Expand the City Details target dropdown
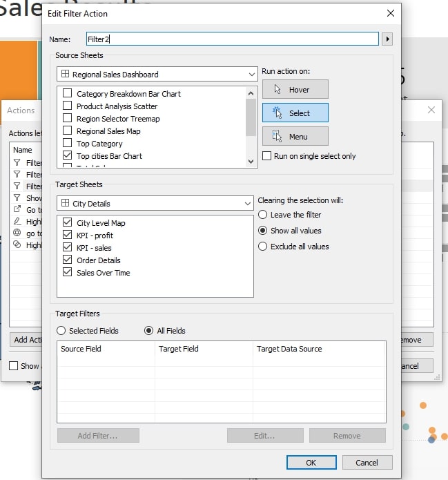The image size is (448, 480). point(155,203)
